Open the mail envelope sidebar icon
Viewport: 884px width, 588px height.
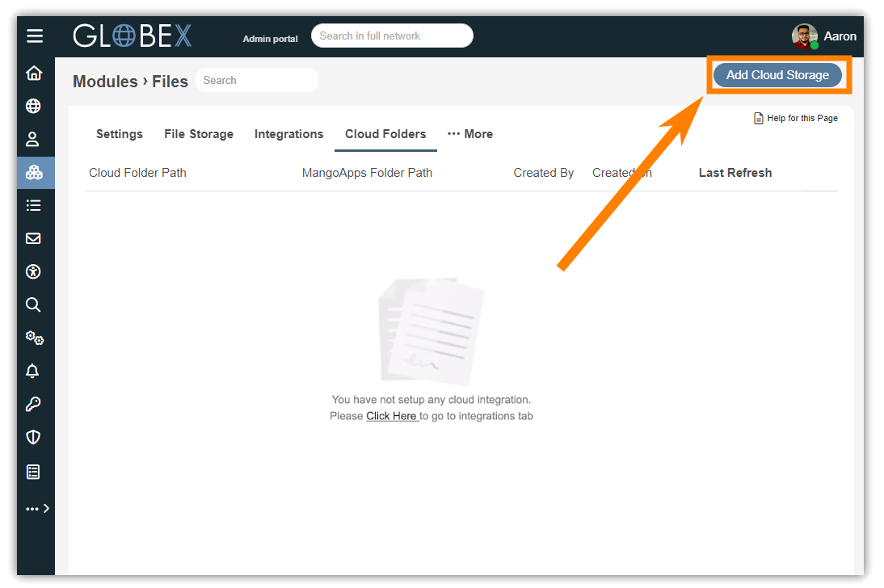[33, 239]
